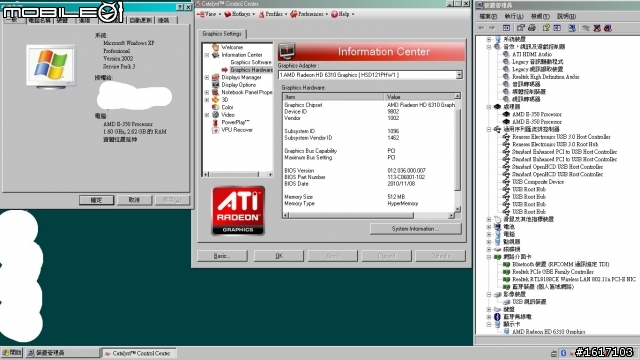The width and height of the screenshot is (640, 360).
Task: Expand the 3D tree node
Action: point(207,100)
